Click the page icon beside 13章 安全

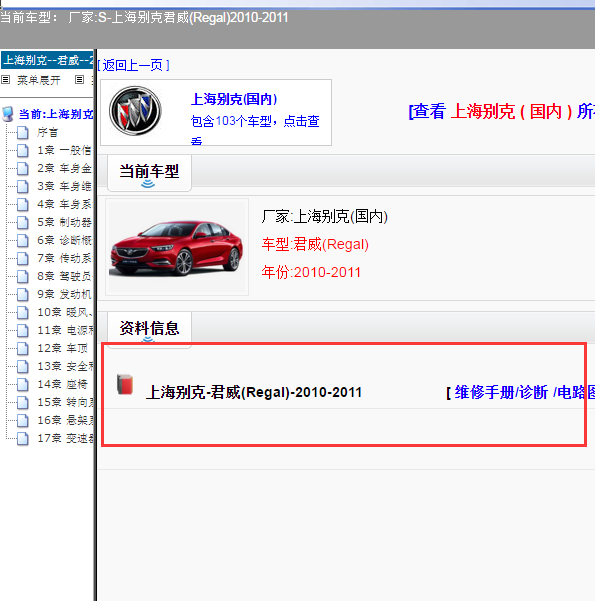(23, 367)
